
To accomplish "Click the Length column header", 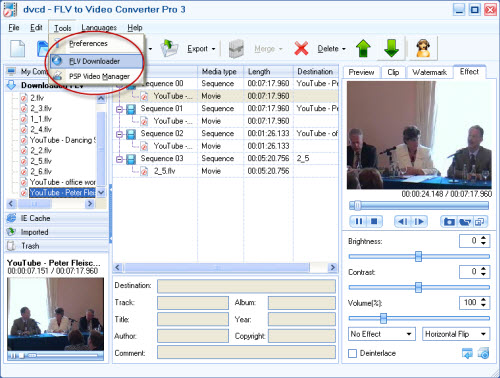I will pyautogui.click(x=269, y=71).
